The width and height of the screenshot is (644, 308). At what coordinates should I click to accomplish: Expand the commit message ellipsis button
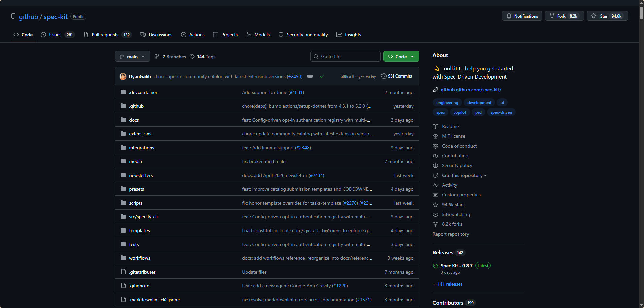(x=310, y=76)
